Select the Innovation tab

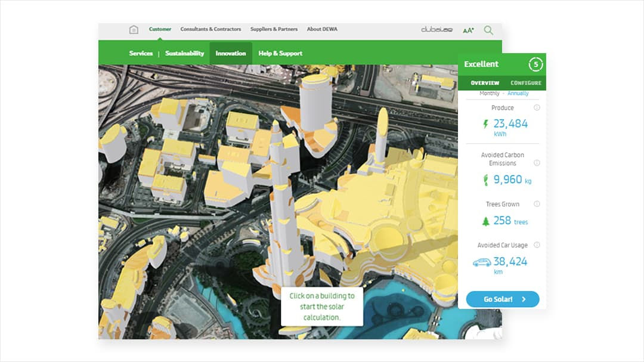tap(231, 53)
